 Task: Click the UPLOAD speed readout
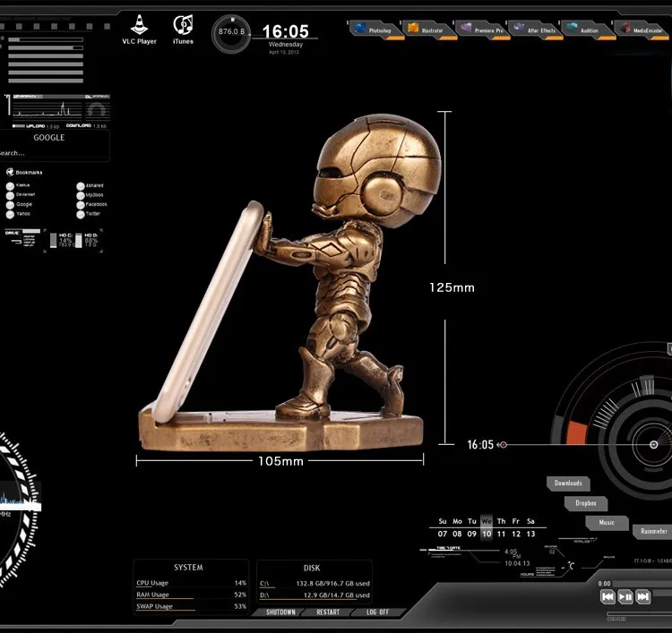37,126
